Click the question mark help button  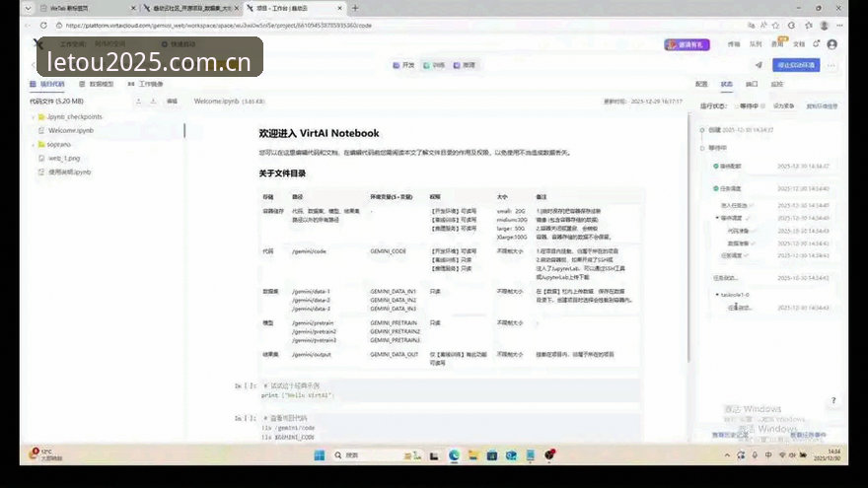(833, 400)
